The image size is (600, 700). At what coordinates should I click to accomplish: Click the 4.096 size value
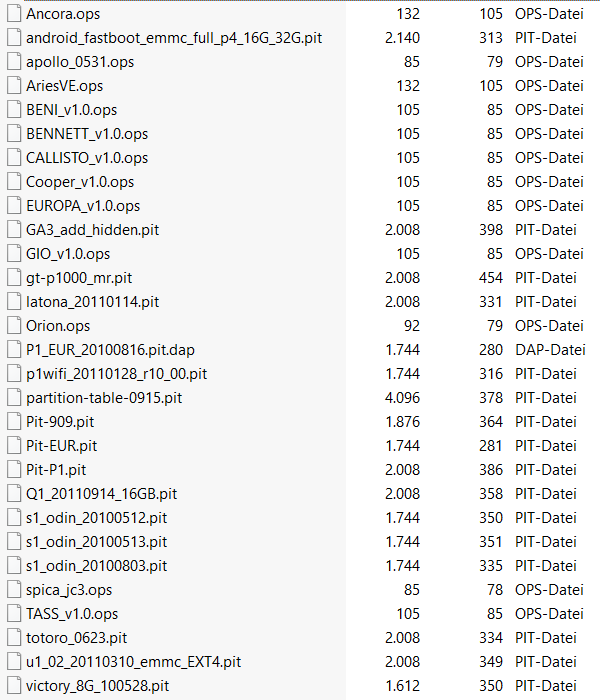click(x=402, y=398)
